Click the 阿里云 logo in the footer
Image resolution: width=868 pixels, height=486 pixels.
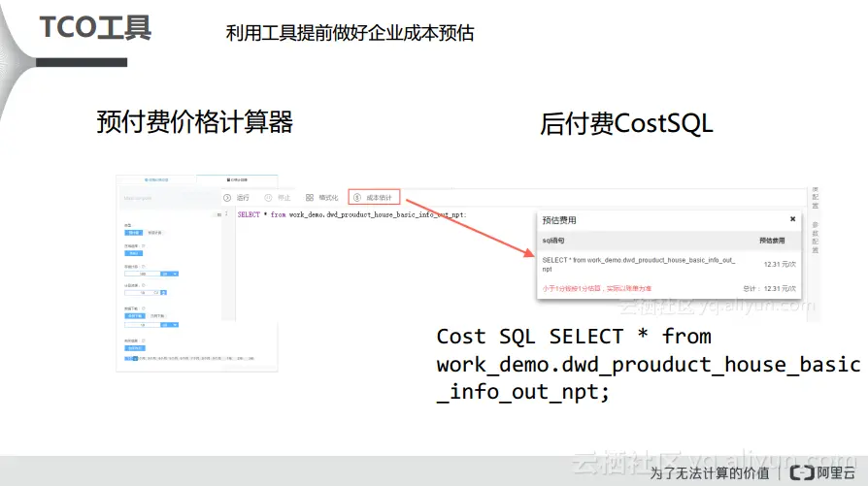coord(822,472)
